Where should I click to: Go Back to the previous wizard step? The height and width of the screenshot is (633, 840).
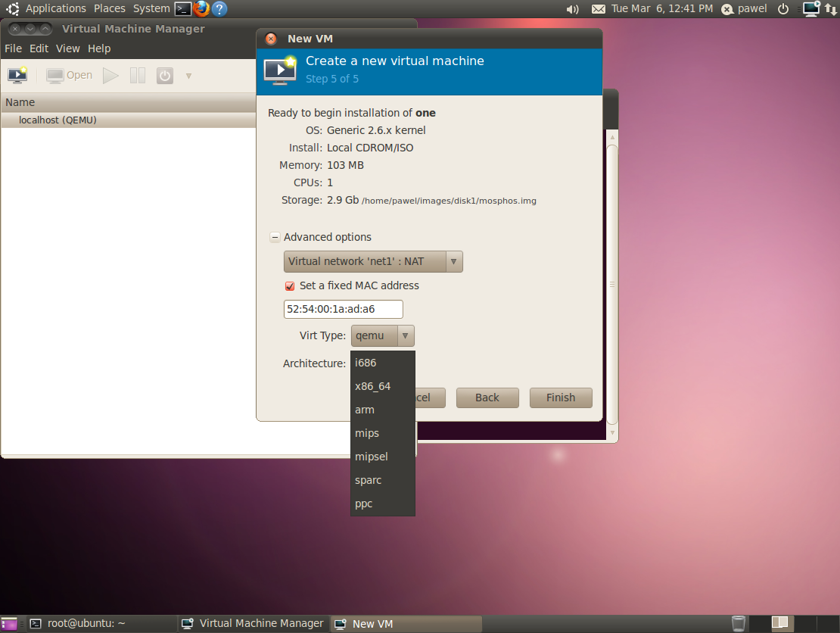pyautogui.click(x=487, y=398)
